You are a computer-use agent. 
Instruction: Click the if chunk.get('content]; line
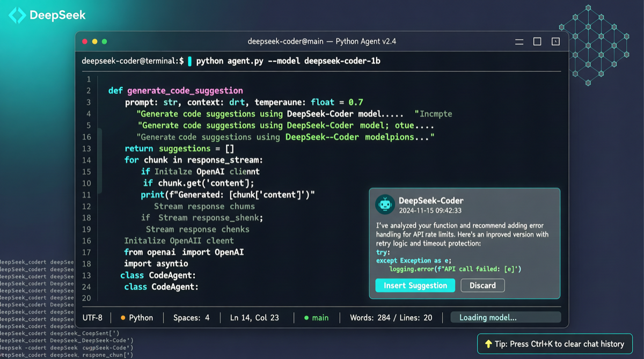click(x=199, y=183)
